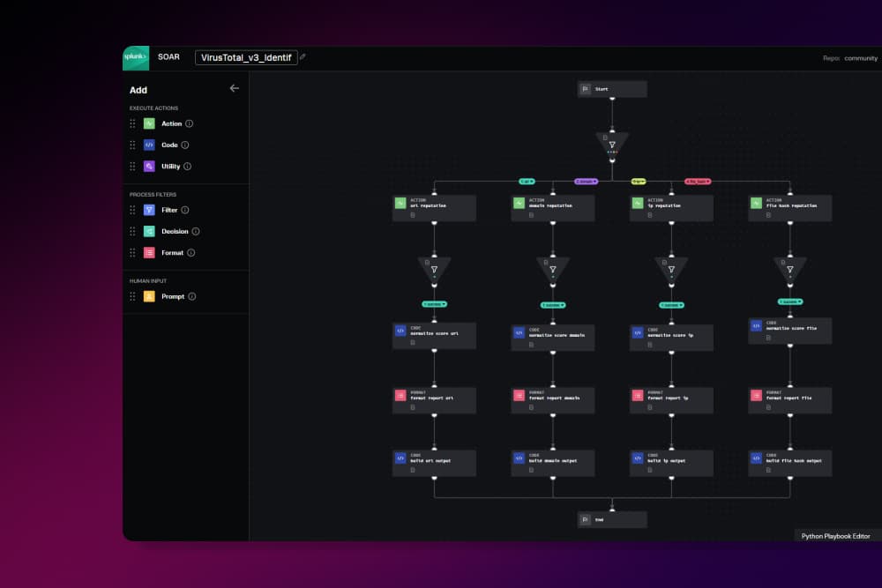This screenshot has width=882, height=588.
Task: Click the Splunk logo in the header
Action: pos(136,57)
